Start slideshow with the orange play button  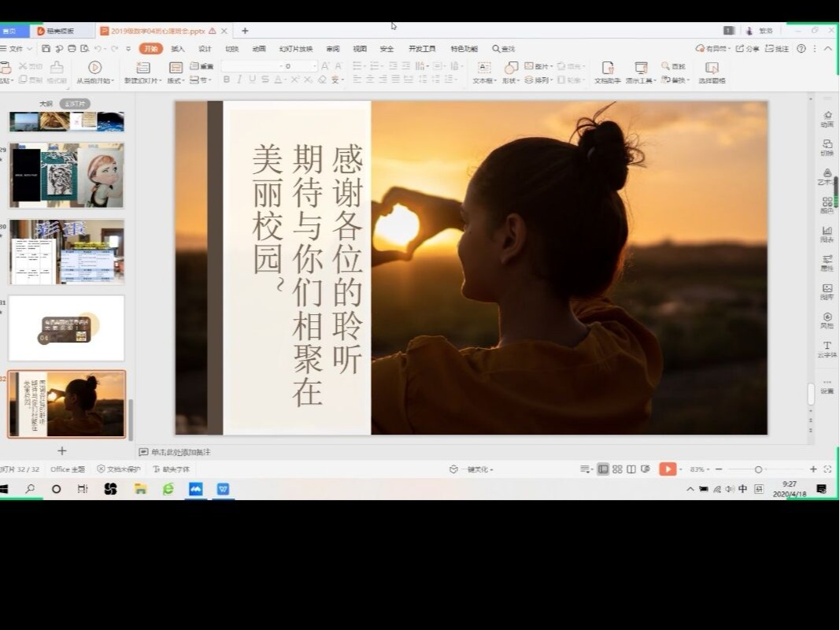click(x=668, y=469)
